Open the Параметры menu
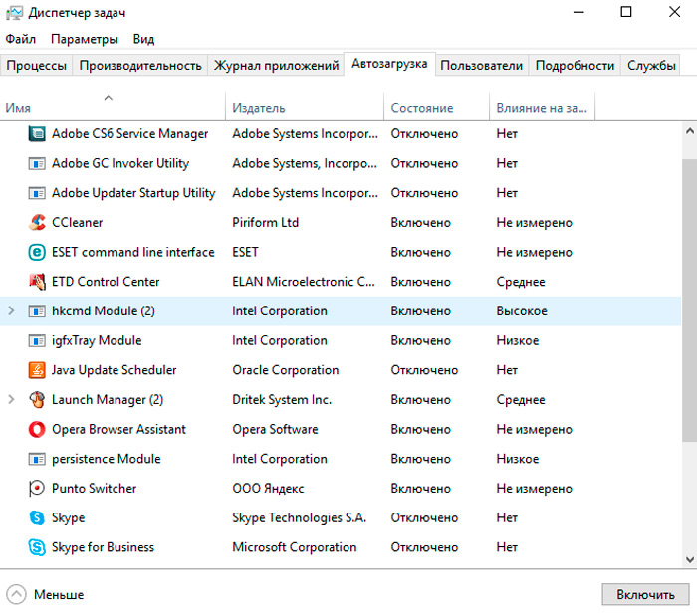 pos(85,39)
